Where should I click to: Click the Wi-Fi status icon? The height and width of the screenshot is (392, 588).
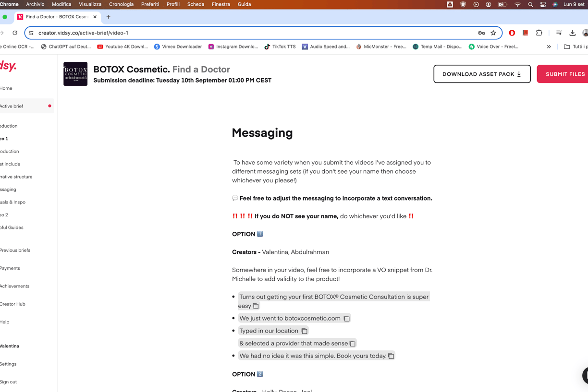point(517,4)
